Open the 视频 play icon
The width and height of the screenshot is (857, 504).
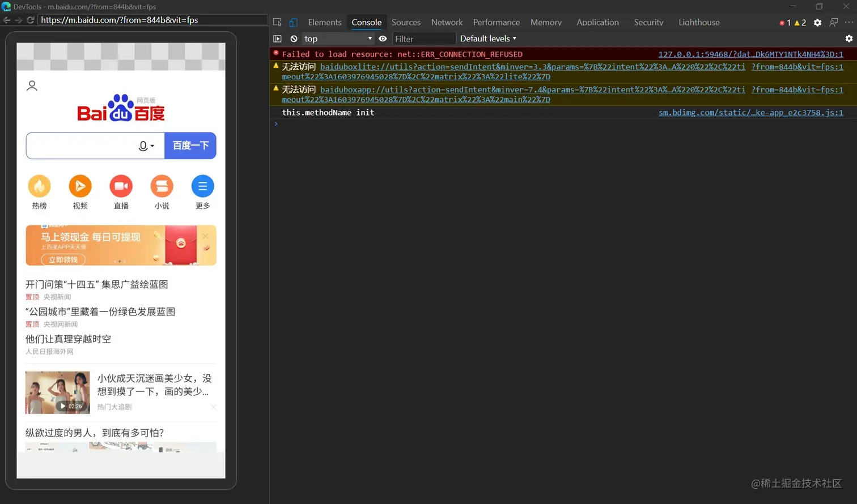pyautogui.click(x=80, y=186)
